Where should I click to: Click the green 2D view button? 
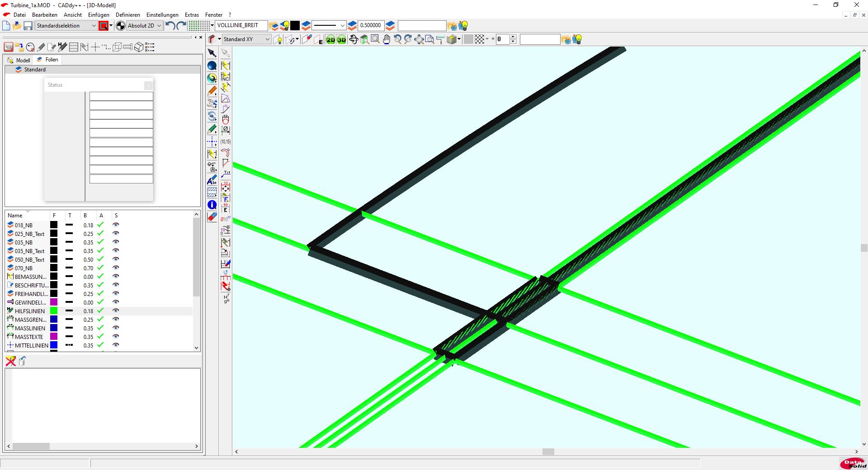[331, 40]
